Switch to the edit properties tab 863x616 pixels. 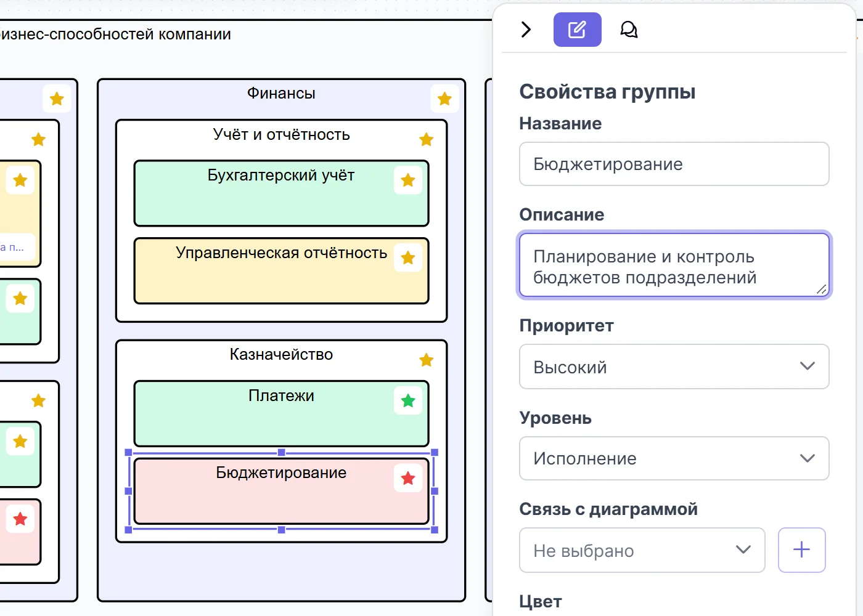coord(577,30)
